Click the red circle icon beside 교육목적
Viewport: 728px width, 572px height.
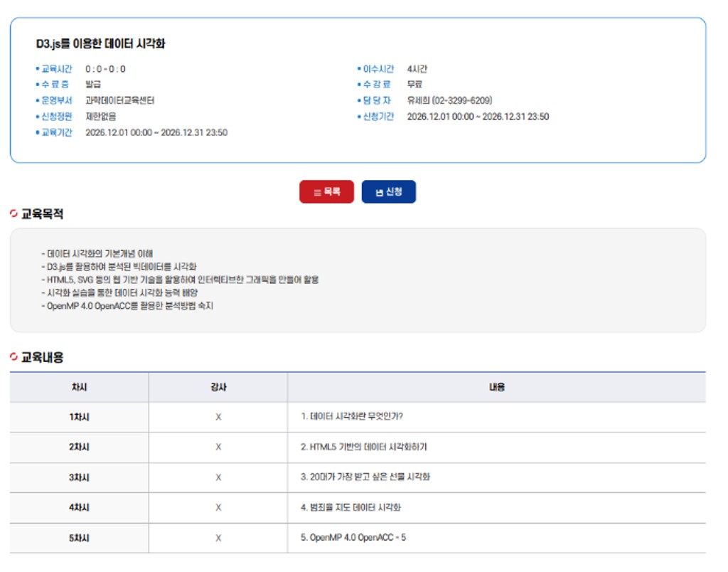[14, 214]
